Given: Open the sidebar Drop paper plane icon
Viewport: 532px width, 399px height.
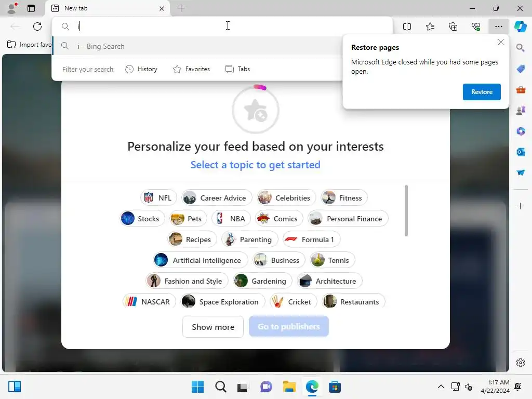Looking at the screenshot, I should pyautogui.click(x=521, y=172).
